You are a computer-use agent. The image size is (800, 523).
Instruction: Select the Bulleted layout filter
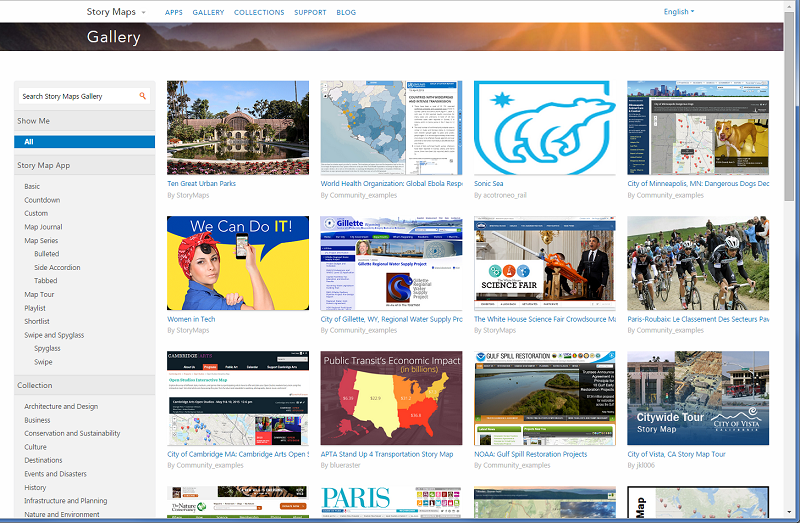(46, 254)
